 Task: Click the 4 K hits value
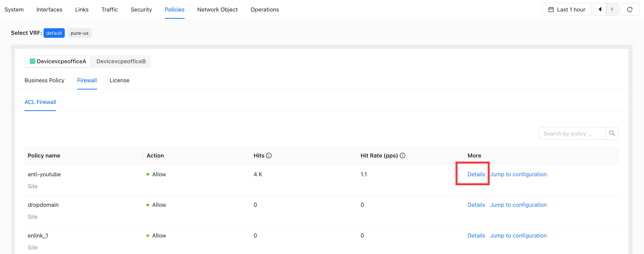click(258, 174)
